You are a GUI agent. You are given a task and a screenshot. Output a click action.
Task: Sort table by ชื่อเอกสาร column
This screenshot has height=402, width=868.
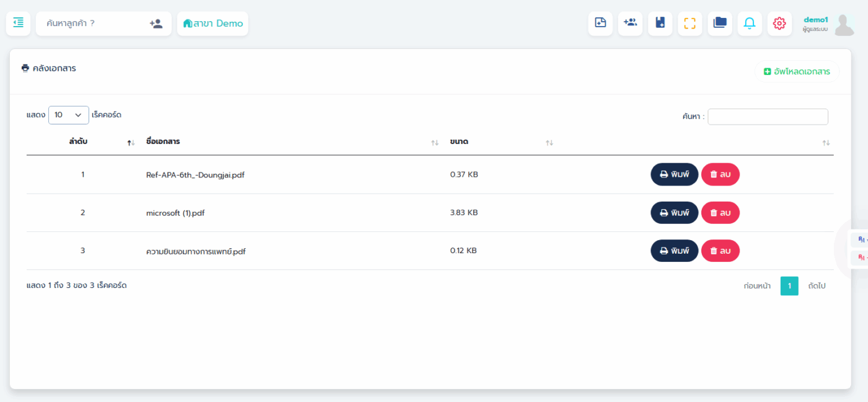(291, 142)
